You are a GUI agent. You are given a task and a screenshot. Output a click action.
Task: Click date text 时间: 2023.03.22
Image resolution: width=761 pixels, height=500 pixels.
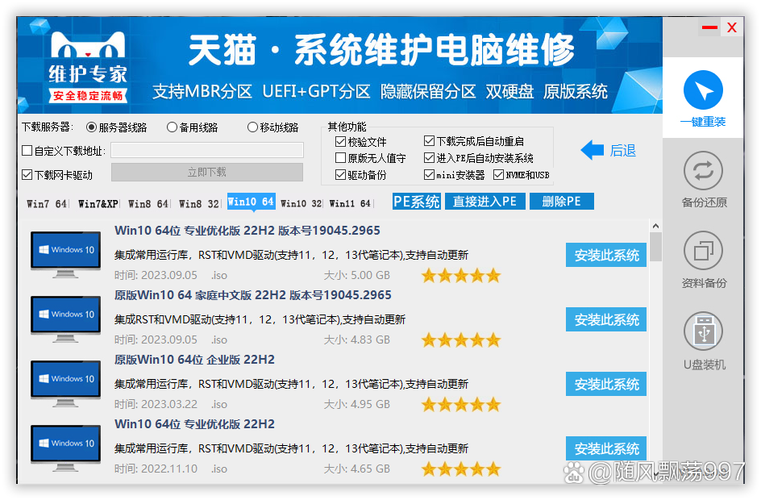pos(156,404)
